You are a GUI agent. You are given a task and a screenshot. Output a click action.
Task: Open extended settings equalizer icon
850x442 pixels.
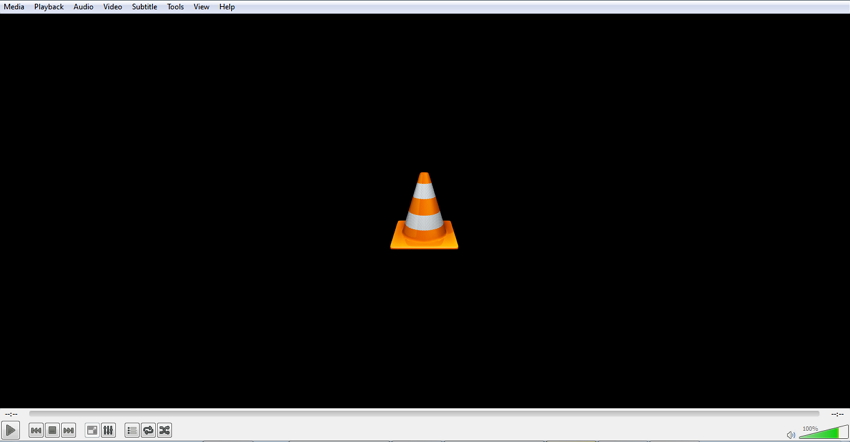point(108,430)
